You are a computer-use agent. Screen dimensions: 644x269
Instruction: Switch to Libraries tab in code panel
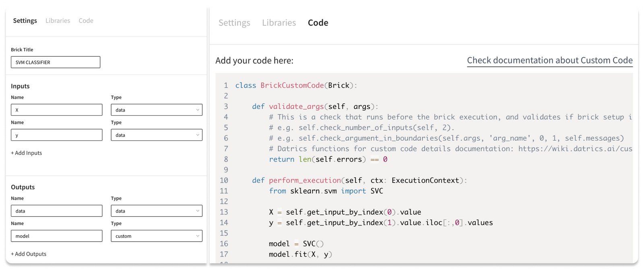tap(279, 23)
